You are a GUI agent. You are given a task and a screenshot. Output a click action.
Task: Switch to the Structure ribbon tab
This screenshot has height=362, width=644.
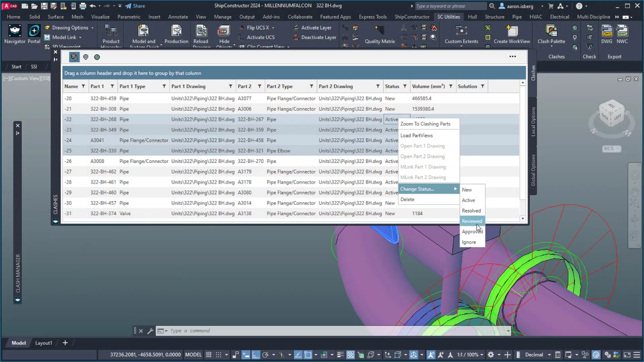494,17
